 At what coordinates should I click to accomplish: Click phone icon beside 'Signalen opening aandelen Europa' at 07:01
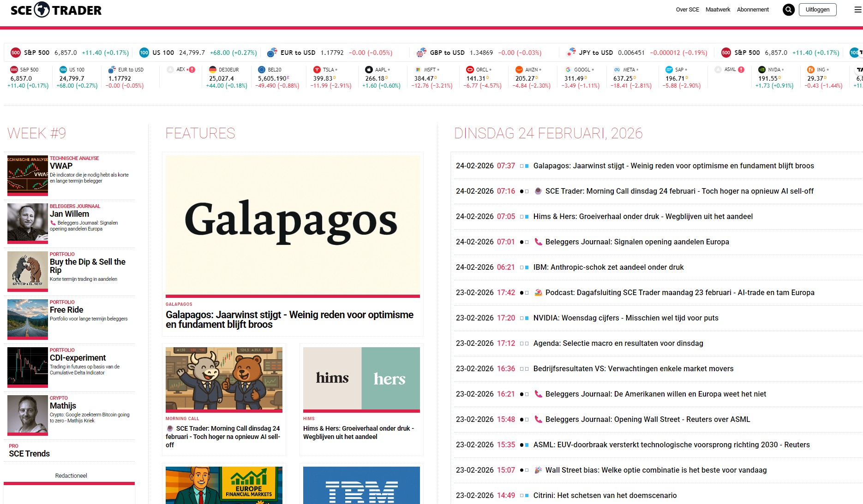538,242
